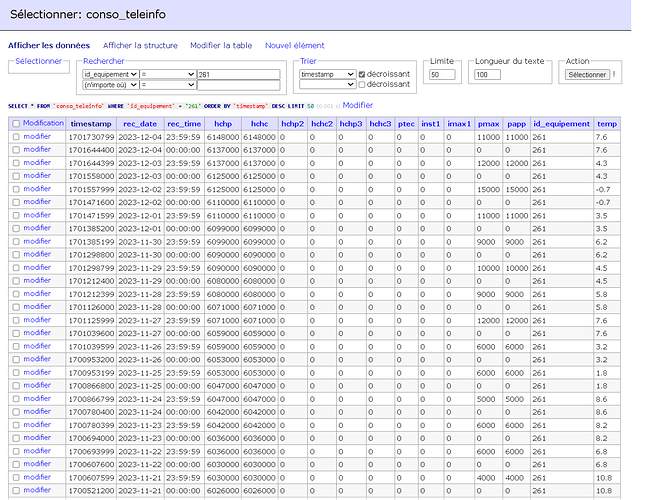Click Modifier link next to SQL query
This screenshot has width=653, height=500.
tap(357, 105)
